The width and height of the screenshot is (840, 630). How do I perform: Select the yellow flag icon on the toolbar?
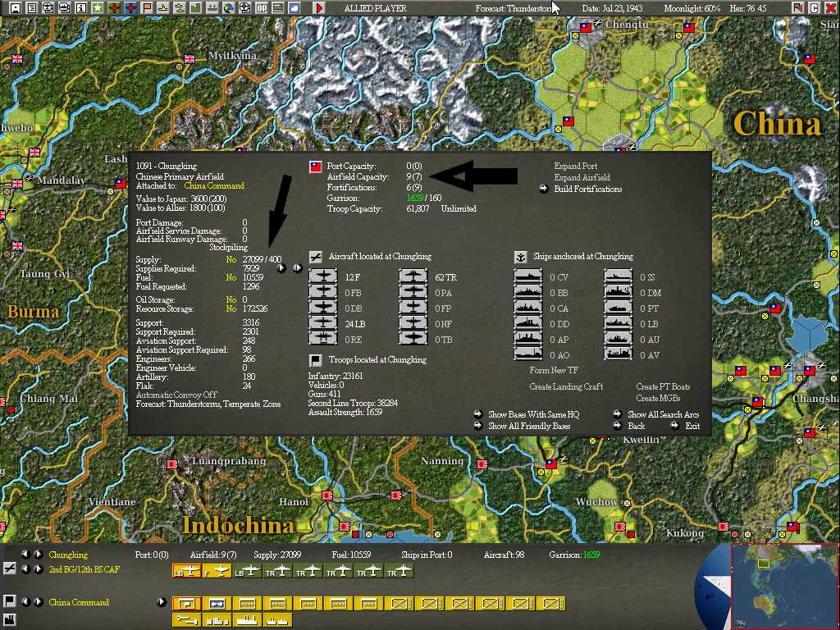click(x=148, y=8)
